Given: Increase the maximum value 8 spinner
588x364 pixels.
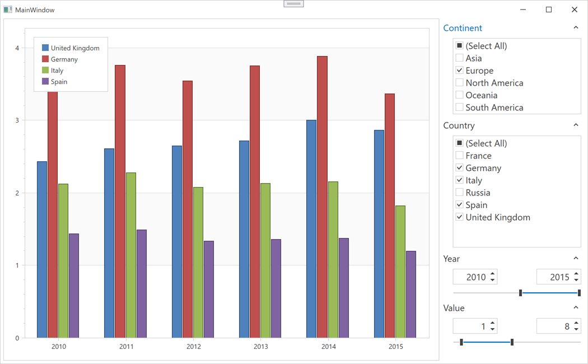Looking at the screenshot, I should pyautogui.click(x=576, y=323).
